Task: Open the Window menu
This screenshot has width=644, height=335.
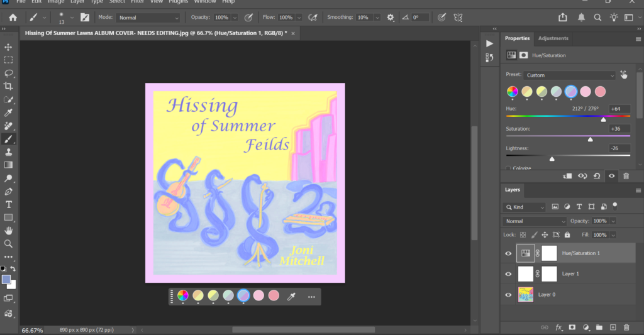Action: point(205,2)
